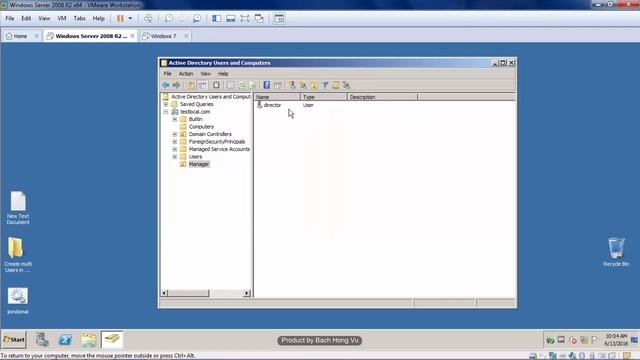The height and width of the screenshot is (360, 640).
Task: Select the Computers container in tree
Action: pyautogui.click(x=201, y=127)
